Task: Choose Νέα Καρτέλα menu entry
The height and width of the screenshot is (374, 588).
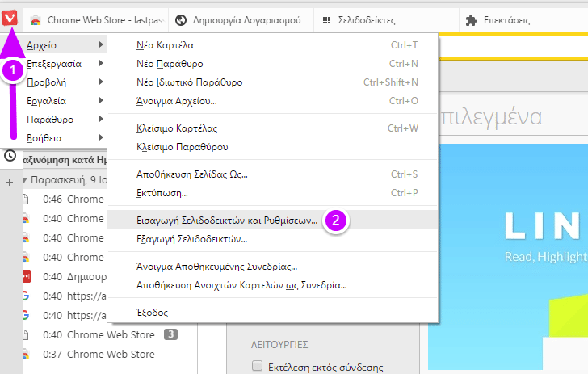Action: 273,45
